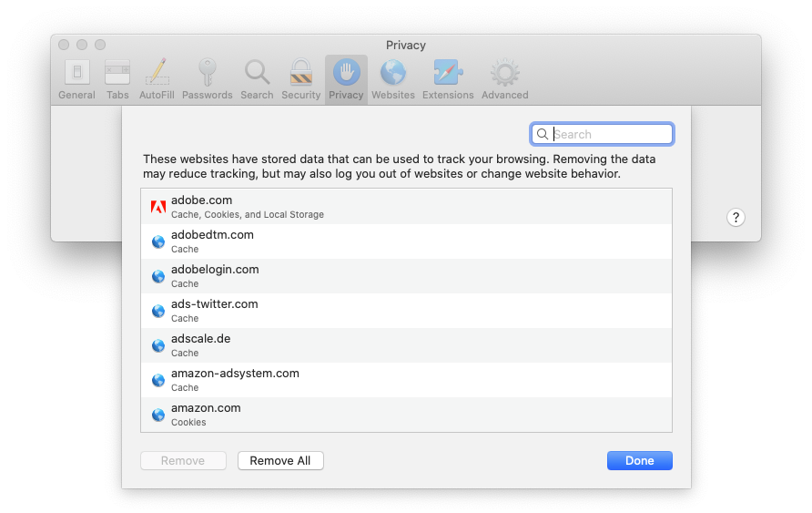Open the Extensions puzzle-piece pane

[448, 80]
